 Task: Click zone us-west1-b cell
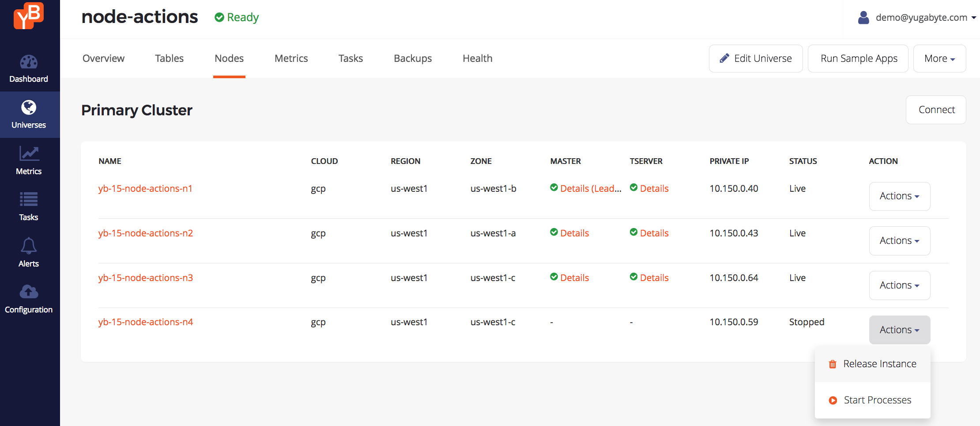coord(494,189)
